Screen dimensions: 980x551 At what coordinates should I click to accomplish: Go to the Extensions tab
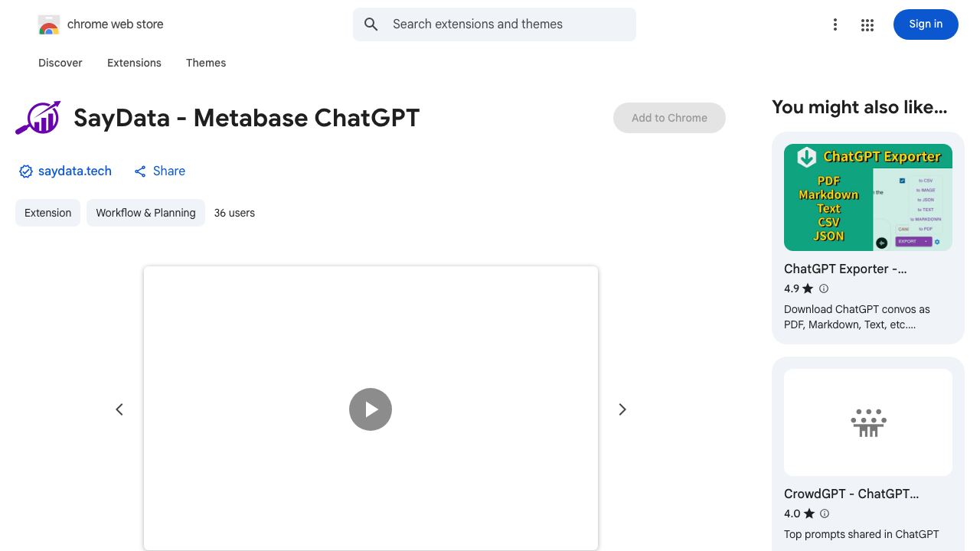(134, 63)
